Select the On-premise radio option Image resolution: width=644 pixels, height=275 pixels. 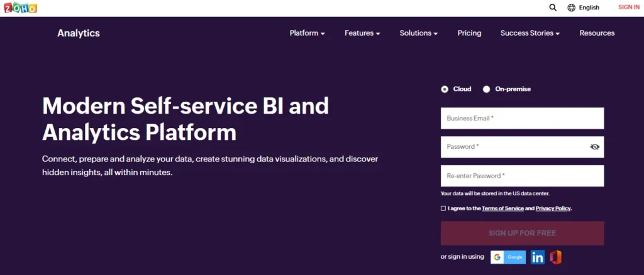[486, 89]
